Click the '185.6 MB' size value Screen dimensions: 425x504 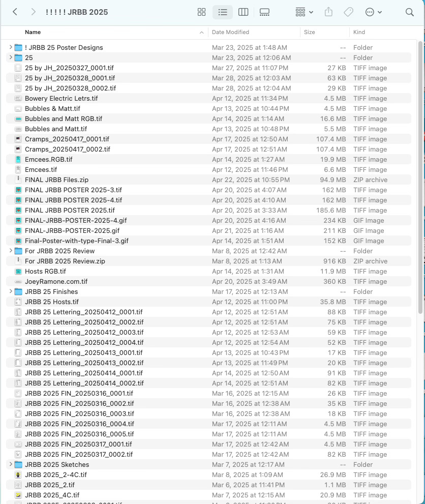331,210
